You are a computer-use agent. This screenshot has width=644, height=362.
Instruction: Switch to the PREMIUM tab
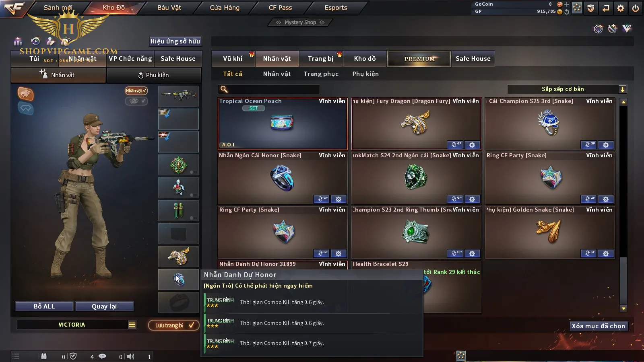click(x=419, y=59)
